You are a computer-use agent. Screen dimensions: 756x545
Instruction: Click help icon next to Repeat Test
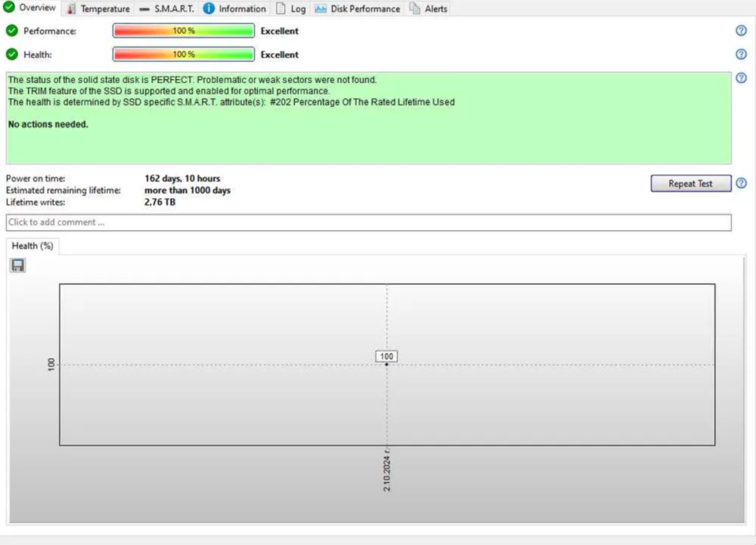tap(741, 184)
